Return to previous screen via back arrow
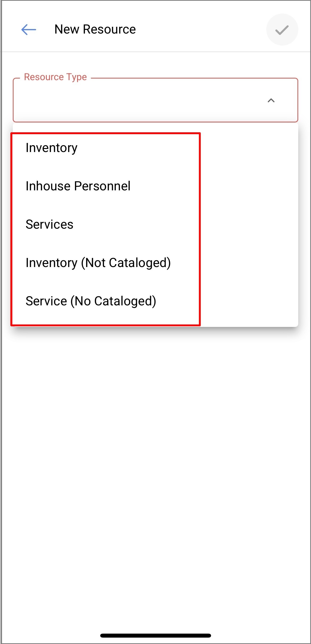The width and height of the screenshot is (311, 644). [x=29, y=30]
